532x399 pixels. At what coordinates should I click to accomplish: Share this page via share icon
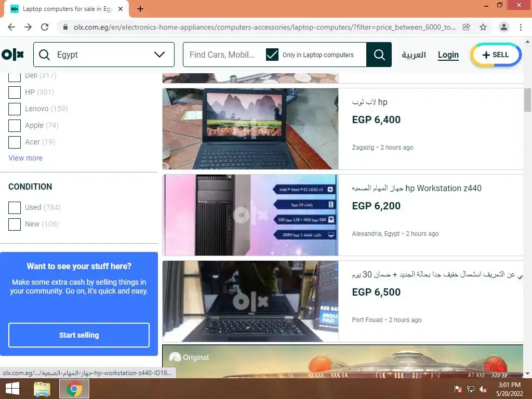[467, 27]
